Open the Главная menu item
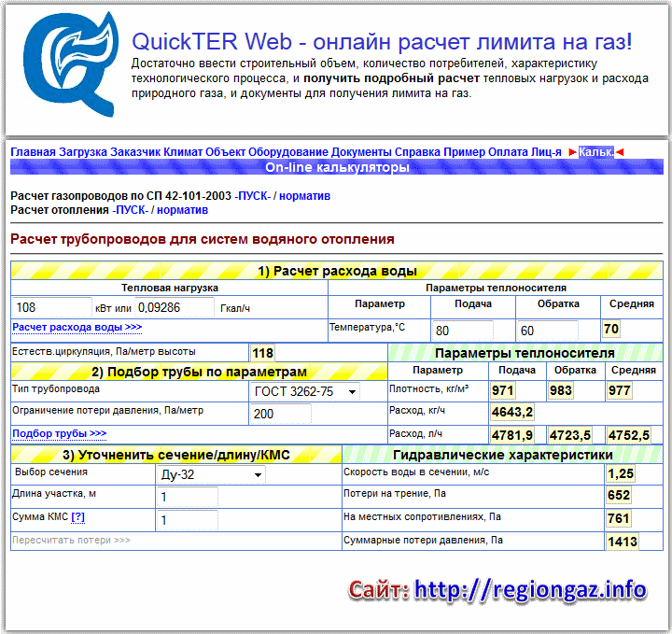This screenshot has width=672, height=634. coord(33,151)
